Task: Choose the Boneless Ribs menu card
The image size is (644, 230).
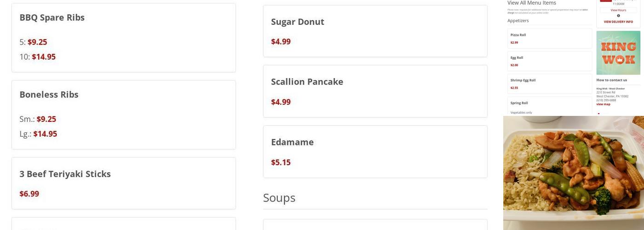Action: pyautogui.click(x=123, y=115)
